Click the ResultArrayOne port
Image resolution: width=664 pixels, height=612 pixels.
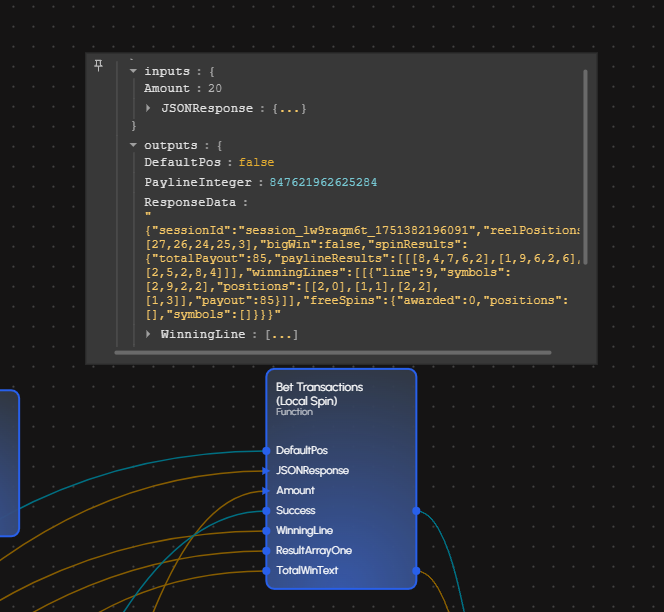266,551
